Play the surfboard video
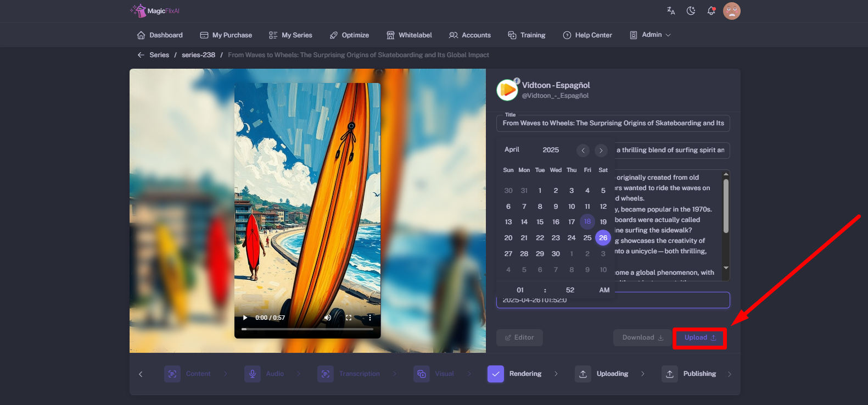This screenshot has height=405, width=868. pyautogui.click(x=245, y=318)
